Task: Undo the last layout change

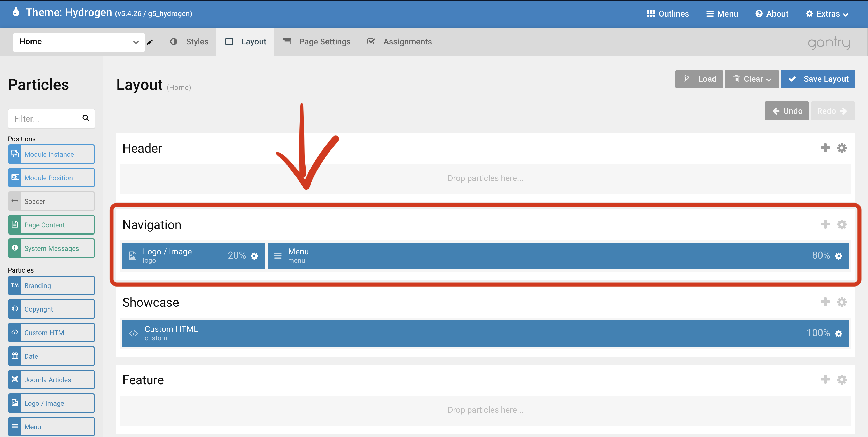Action: tap(787, 111)
